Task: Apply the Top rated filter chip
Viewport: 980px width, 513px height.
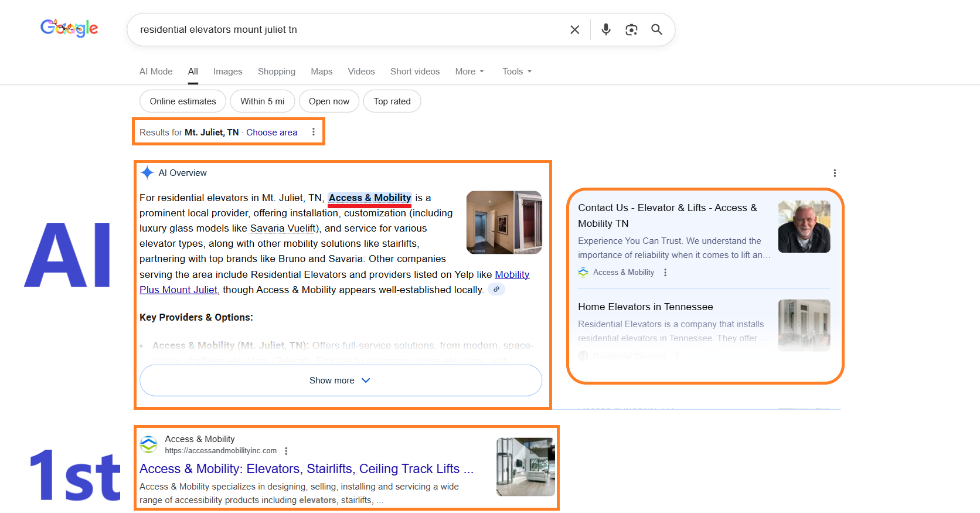Action: 392,101
